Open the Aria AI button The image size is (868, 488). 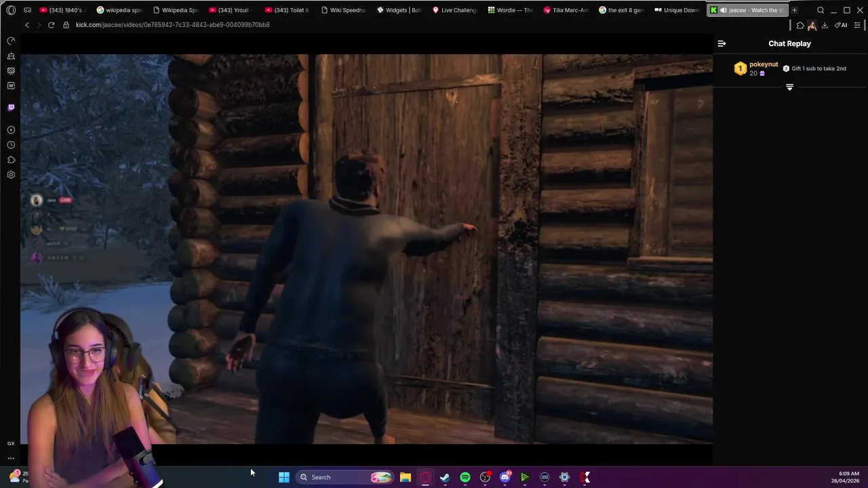pos(841,25)
